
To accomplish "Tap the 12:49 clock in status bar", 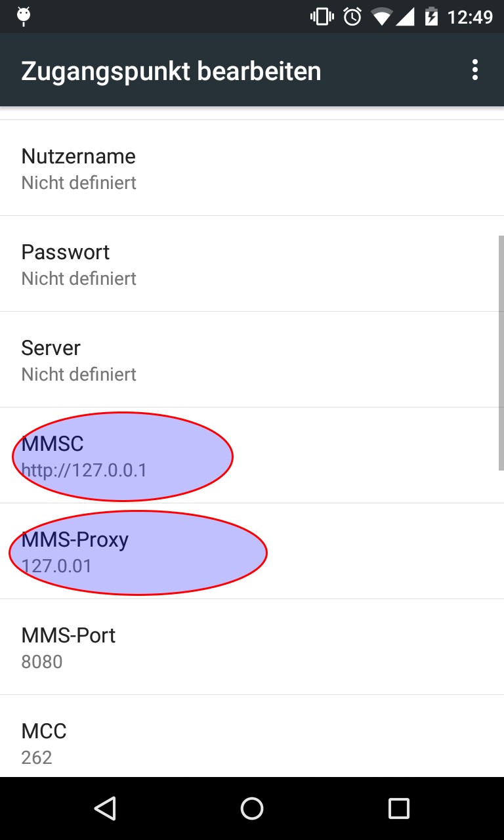I will [x=470, y=17].
